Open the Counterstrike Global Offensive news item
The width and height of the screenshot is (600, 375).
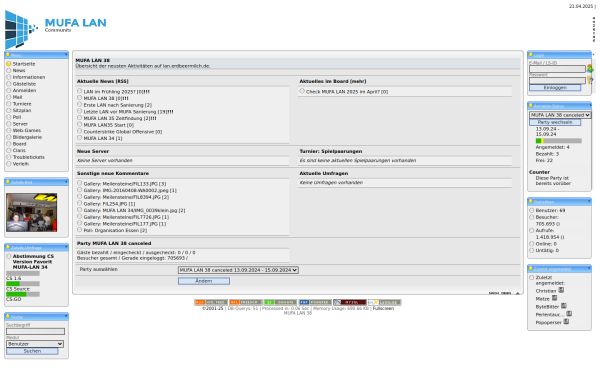click(x=123, y=132)
